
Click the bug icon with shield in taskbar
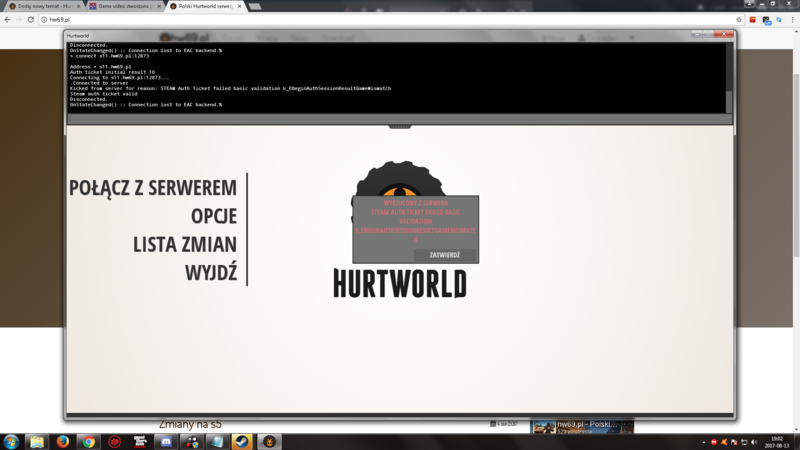[x=192, y=441]
